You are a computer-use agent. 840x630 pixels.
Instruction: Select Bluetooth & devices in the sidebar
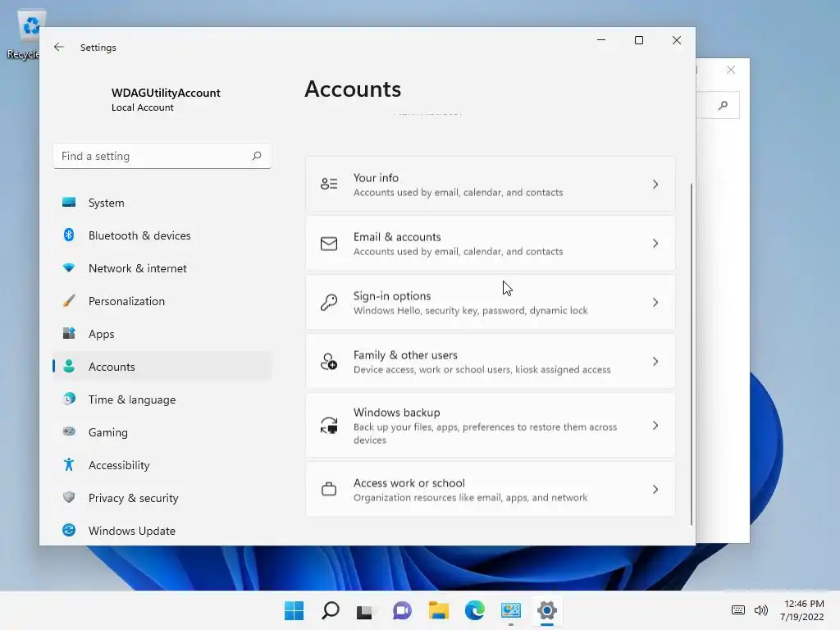click(x=162, y=235)
